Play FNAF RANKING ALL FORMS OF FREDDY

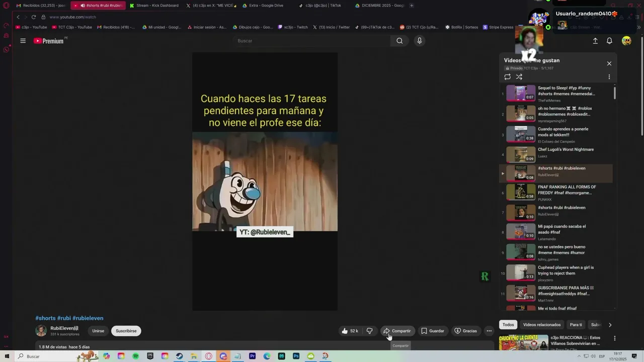tap(557, 192)
